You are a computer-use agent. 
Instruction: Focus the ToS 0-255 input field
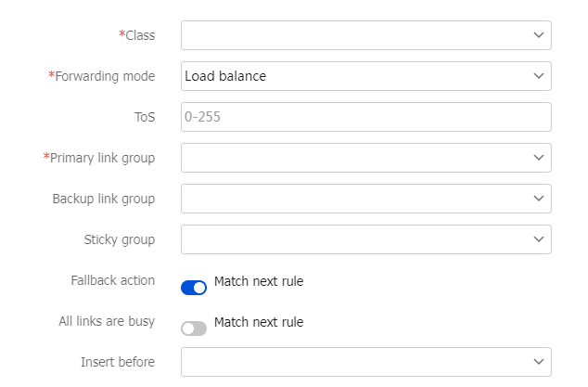click(x=365, y=117)
